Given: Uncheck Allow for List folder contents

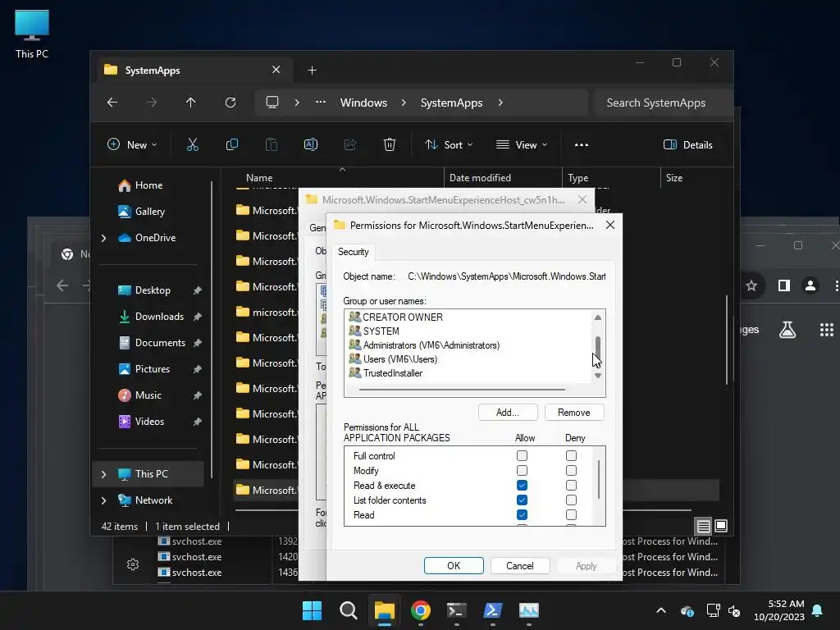Looking at the screenshot, I should coord(522,500).
